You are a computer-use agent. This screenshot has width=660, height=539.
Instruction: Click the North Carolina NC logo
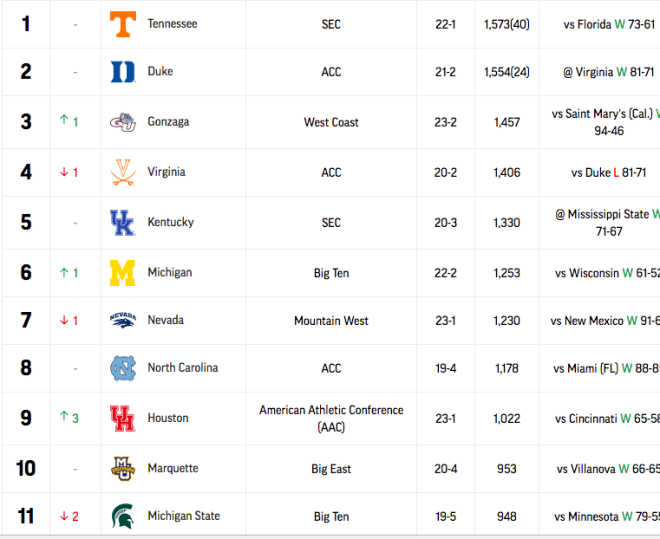tap(123, 368)
